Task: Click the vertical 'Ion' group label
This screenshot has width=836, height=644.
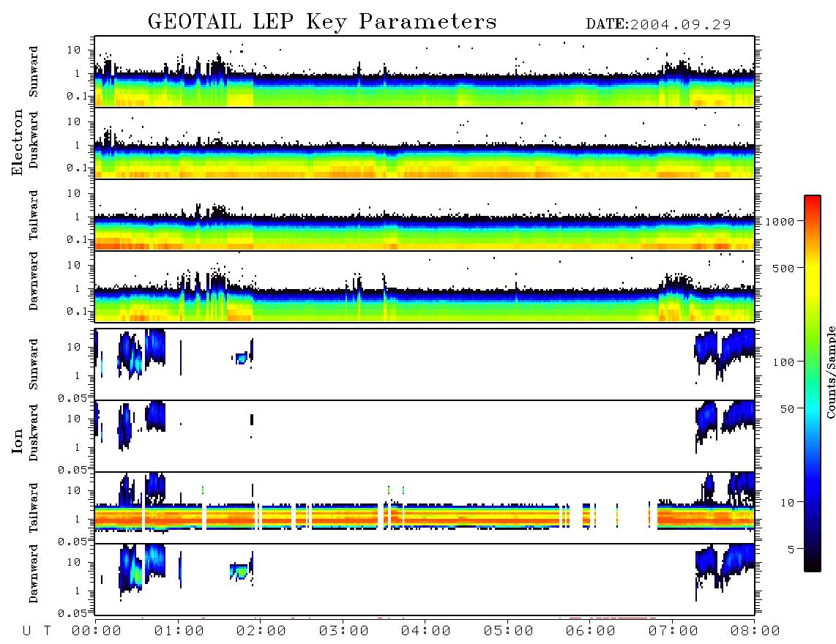Action: pyautogui.click(x=18, y=441)
